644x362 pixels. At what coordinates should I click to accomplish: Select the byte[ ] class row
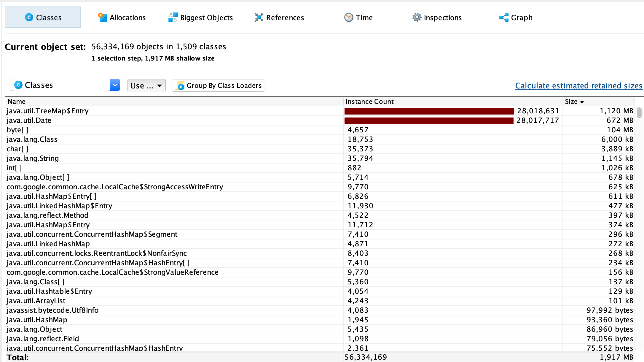pos(18,130)
